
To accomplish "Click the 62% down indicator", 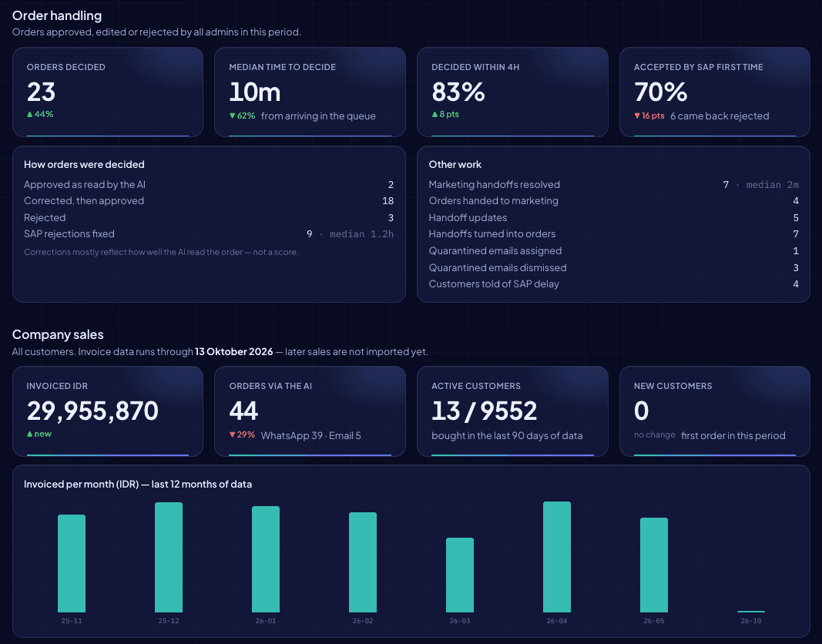I will click(242, 116).
